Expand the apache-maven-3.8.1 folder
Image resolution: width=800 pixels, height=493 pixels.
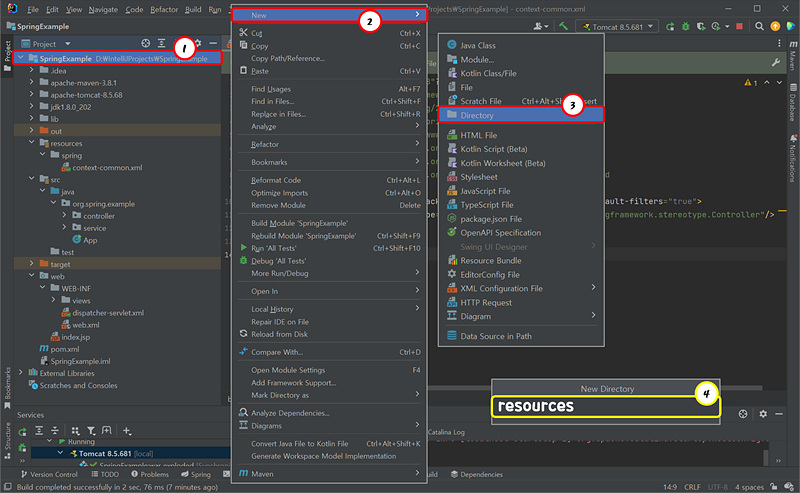pyautogui.click(x=32, y=83)
